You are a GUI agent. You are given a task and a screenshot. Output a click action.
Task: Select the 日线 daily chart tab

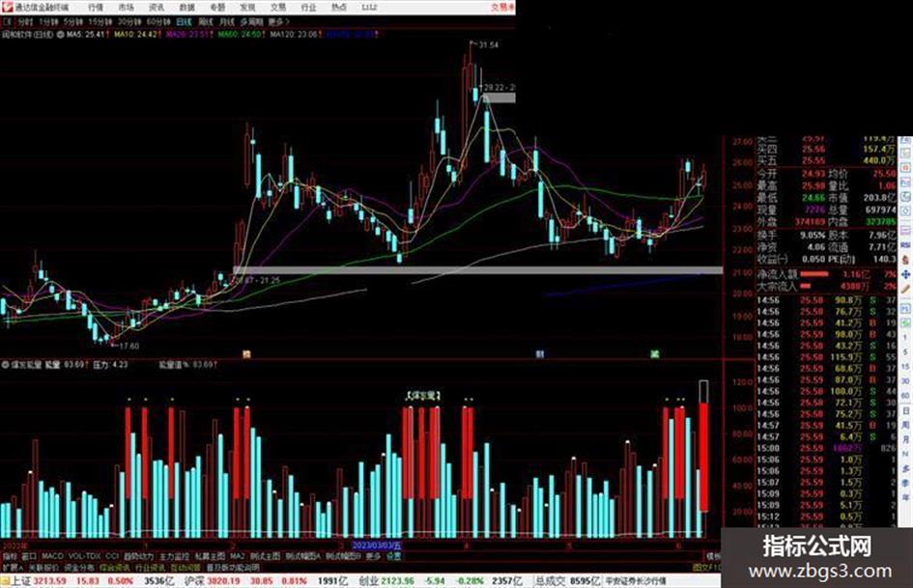184,22
